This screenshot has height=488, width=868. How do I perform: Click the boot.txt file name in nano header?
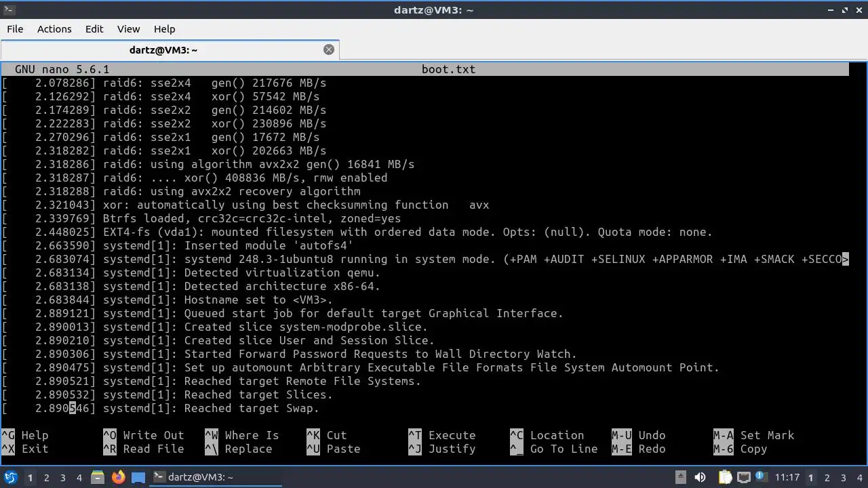tap(448, 69)
